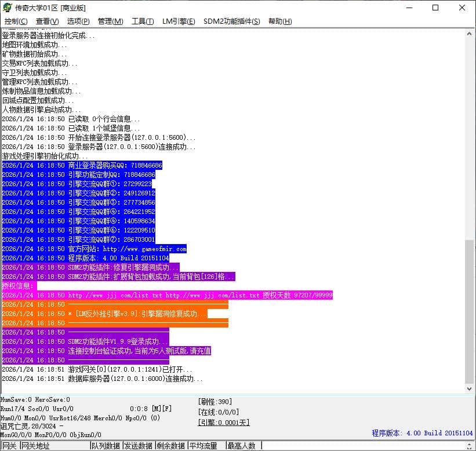Click the [在线:0/0/0] status text
476x451 pixels.
(218, 412)
